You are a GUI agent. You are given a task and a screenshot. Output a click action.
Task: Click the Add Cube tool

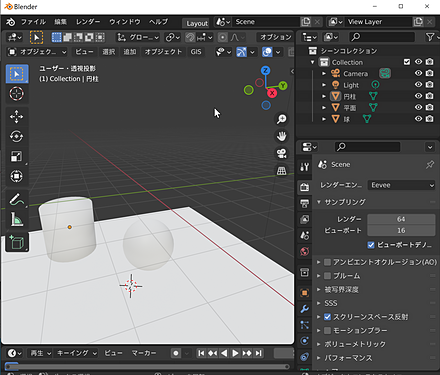[x=16, y=242]
